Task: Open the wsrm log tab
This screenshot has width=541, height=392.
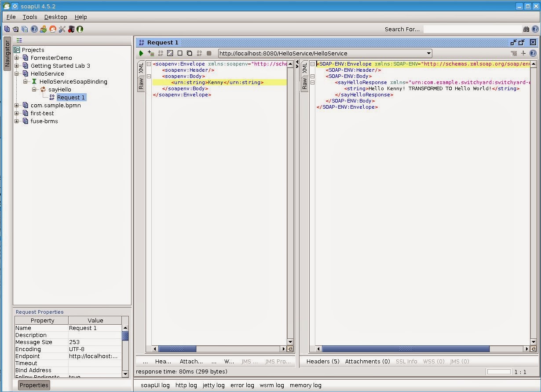Action: tap(272, 385)
